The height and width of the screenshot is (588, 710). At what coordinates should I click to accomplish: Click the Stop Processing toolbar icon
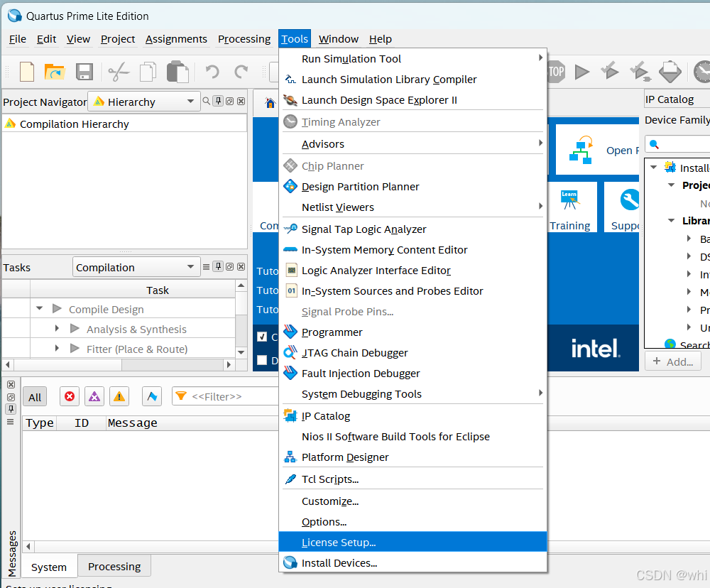pyautogui.click(x=556, y=72)
